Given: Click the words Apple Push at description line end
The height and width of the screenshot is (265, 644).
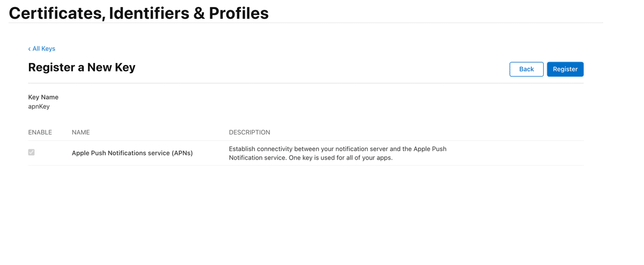Looking at the screenshot, I should [x=430, y=149].
